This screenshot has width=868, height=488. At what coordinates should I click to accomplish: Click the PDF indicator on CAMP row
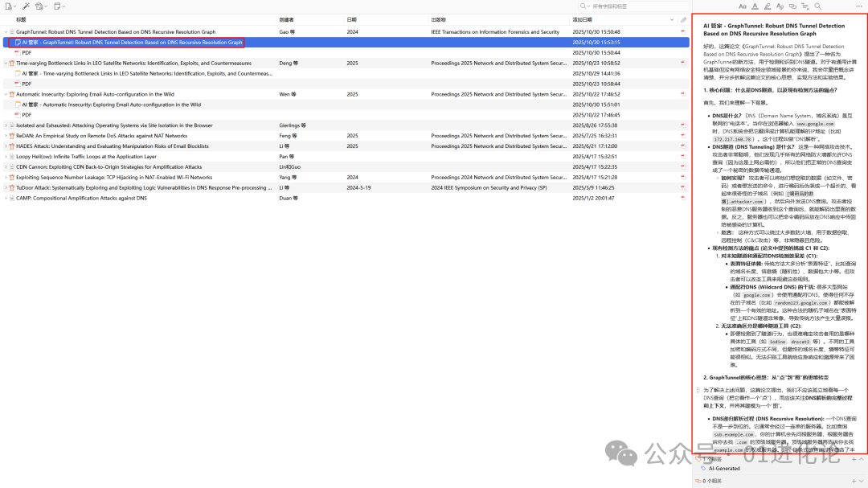[683, 199]
